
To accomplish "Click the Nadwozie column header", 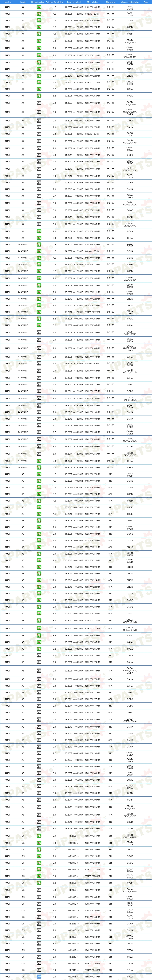I will 110,2.
